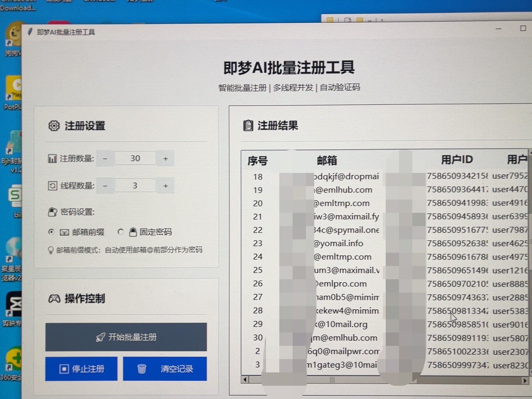Click the @dropmai email in row 18
Viewport: 532px width, 399px height.
347,177
